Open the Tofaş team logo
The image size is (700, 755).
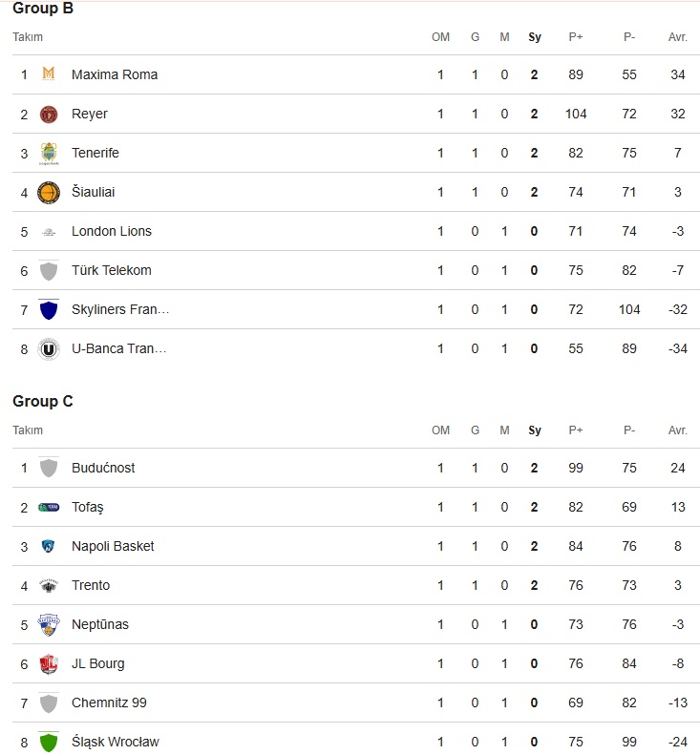point(48,507)
